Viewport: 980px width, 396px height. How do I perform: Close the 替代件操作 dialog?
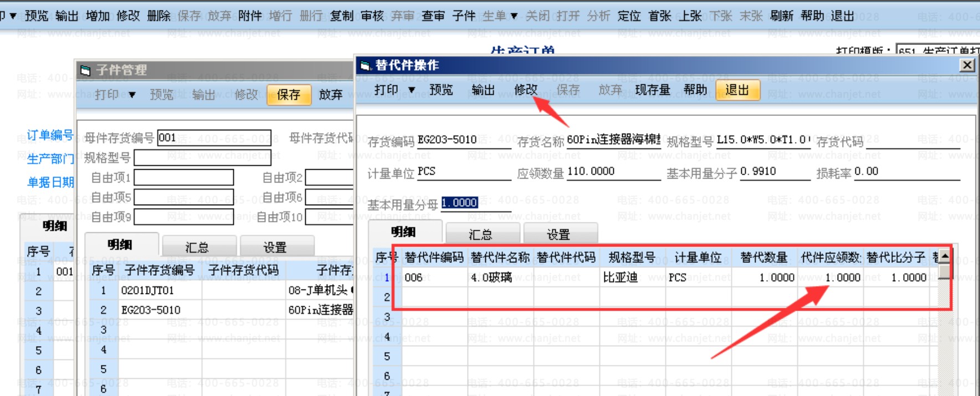[967, 65]
